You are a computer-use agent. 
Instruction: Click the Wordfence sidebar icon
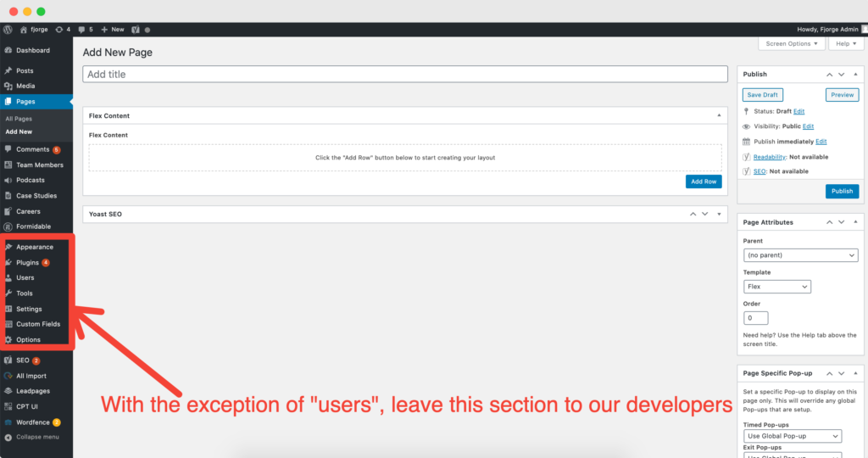tap(8, 422)
